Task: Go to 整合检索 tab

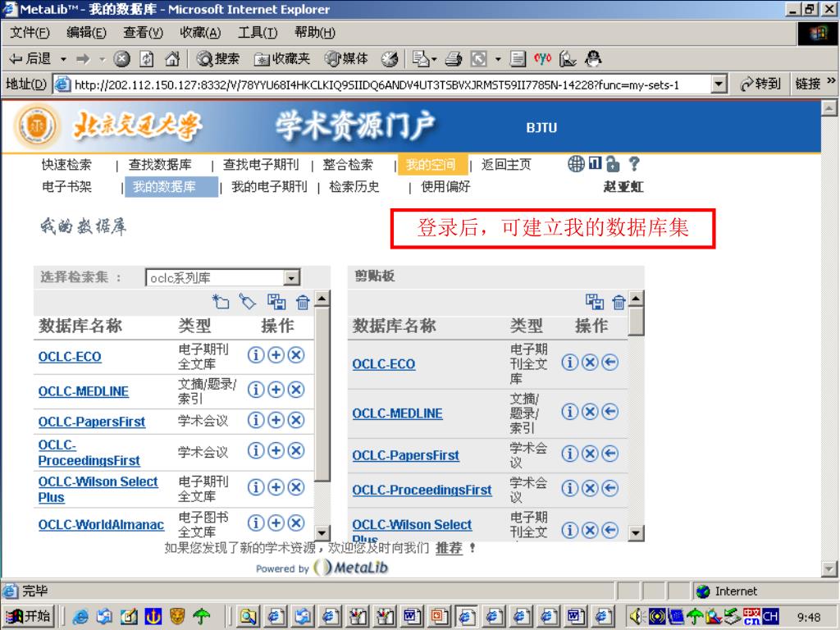Action: (x=348, y=164)
